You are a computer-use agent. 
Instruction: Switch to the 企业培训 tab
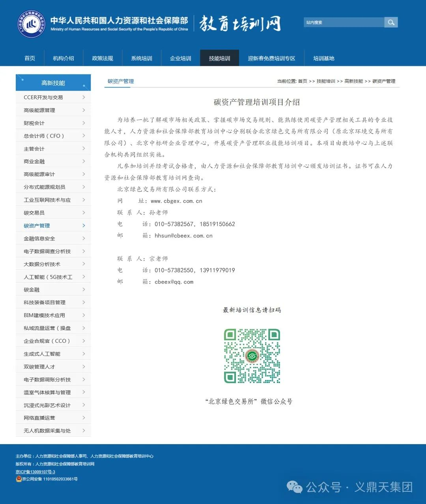[x=180, y=58]
